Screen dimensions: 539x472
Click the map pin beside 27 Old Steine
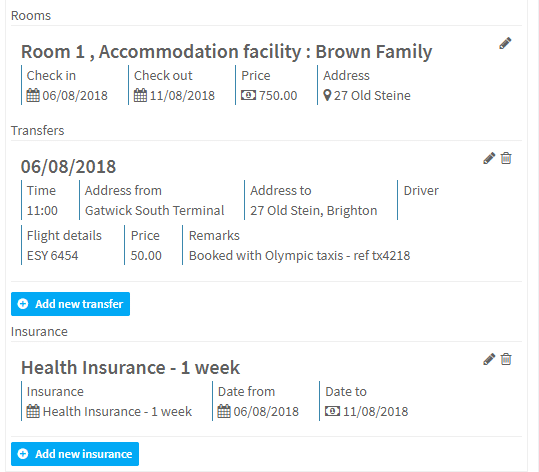click(327, 96)
